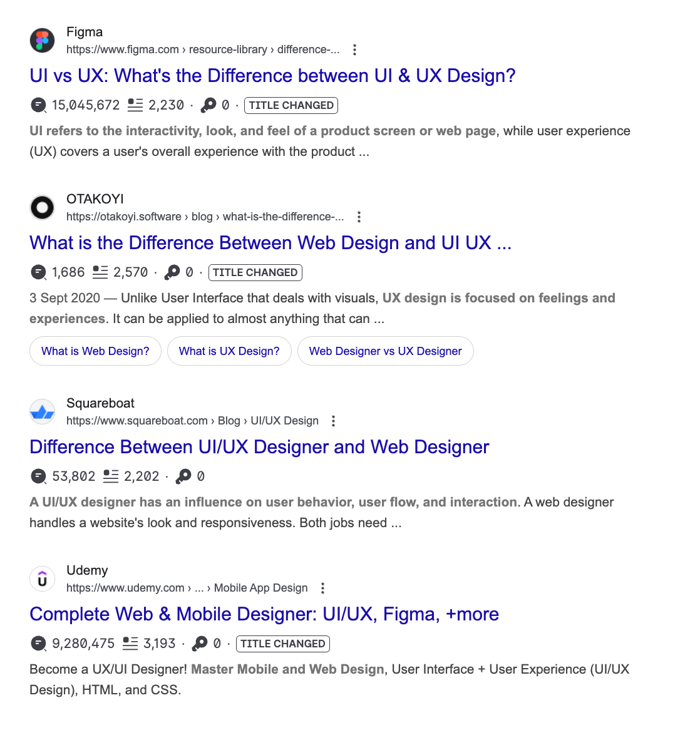Open the three-dot menu beside OTAKOYI URL
700x730 pixels.
(359, 217)
